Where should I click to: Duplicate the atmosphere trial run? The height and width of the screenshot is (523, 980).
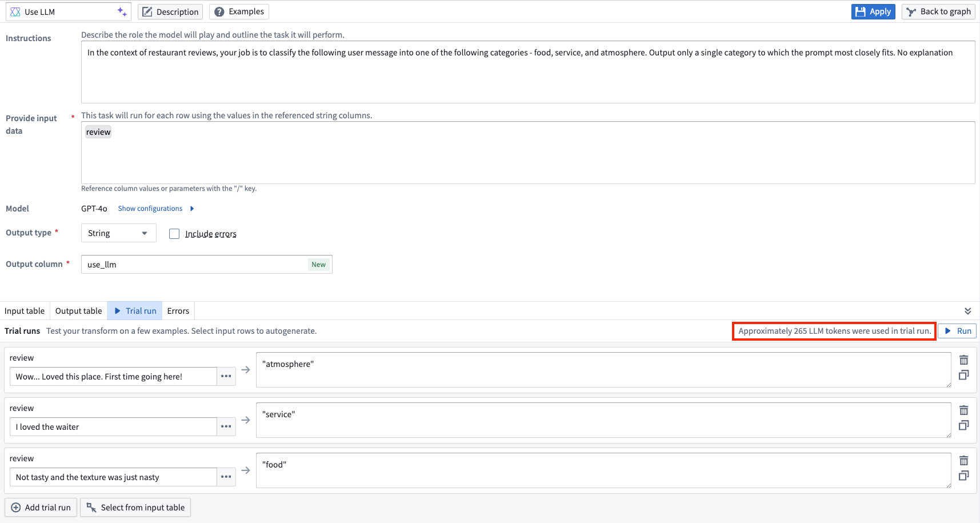click(964, 375)
